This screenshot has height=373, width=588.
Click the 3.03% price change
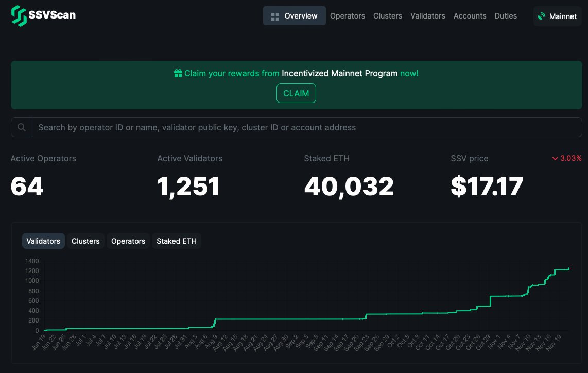[x=570, y=158]
